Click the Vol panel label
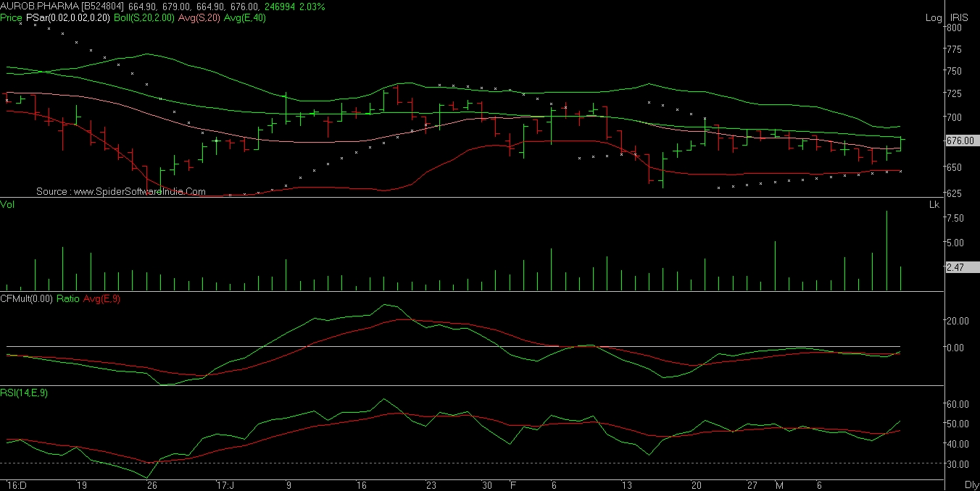The height and width of the screenshot is (491, 980). 7,205
